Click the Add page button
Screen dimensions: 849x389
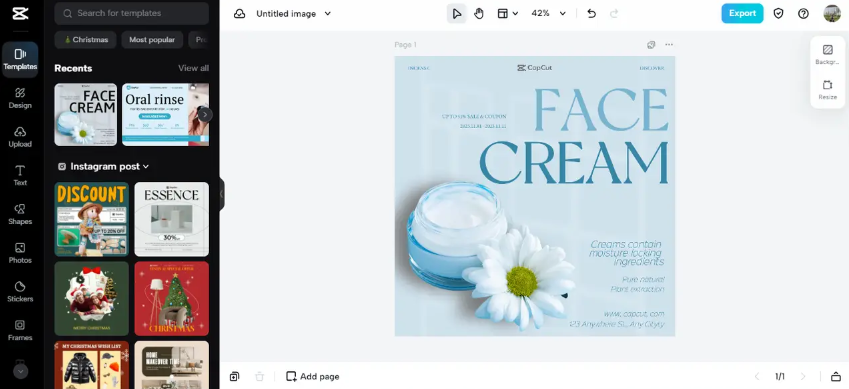pyautogui.click(x=312, y=377)
